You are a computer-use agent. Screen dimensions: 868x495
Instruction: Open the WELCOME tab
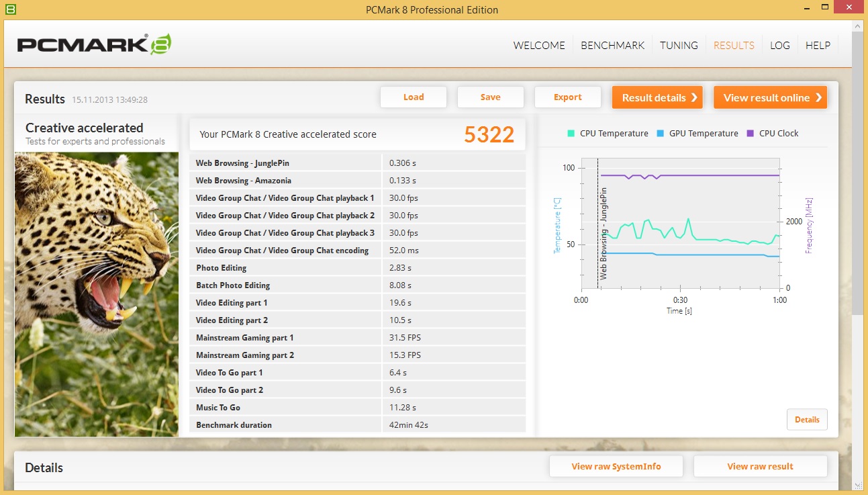539,45
